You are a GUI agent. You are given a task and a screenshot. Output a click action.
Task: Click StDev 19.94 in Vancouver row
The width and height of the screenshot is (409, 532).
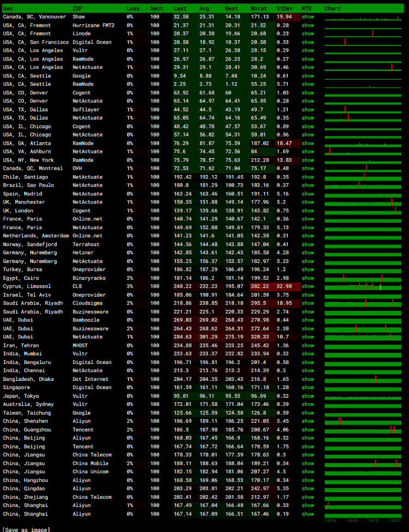pos(284,16)
